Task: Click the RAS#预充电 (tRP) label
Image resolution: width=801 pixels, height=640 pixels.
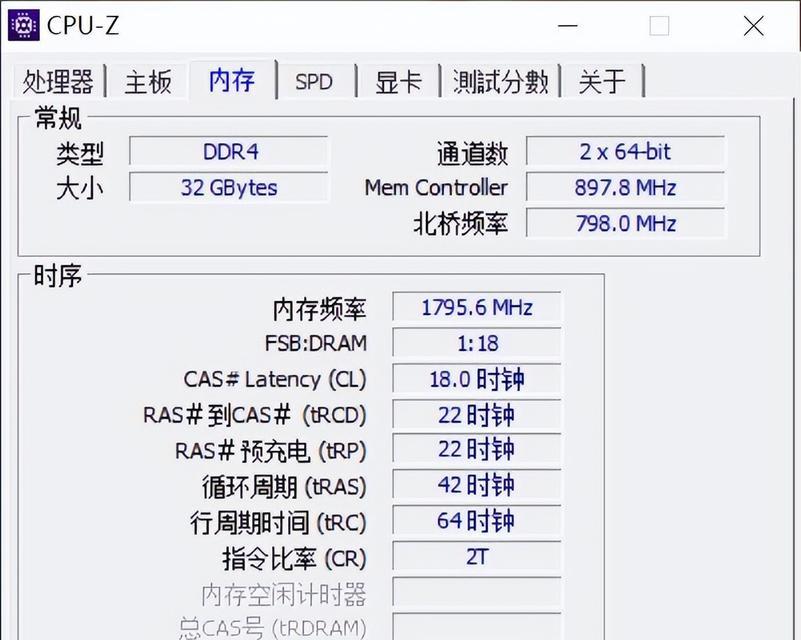Action: point(271,451)
